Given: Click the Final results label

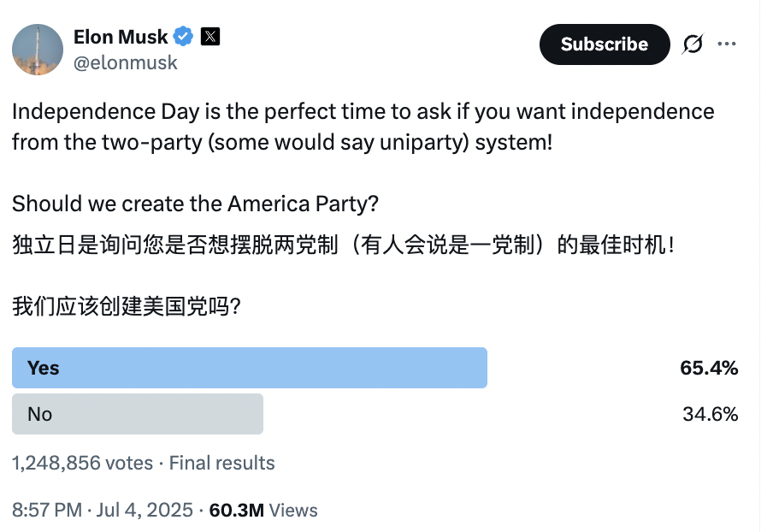Looking at the screenshot, I should pos(222,463).
